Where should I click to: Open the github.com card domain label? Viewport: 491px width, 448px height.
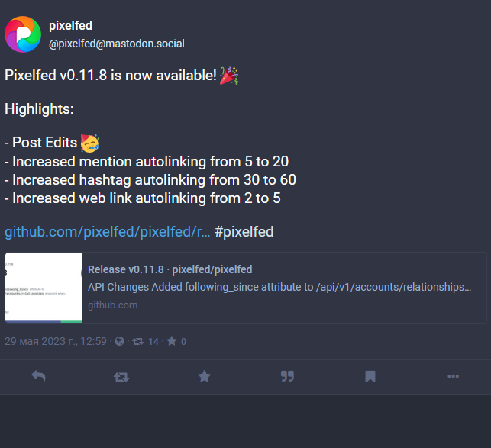pos(113,305)
